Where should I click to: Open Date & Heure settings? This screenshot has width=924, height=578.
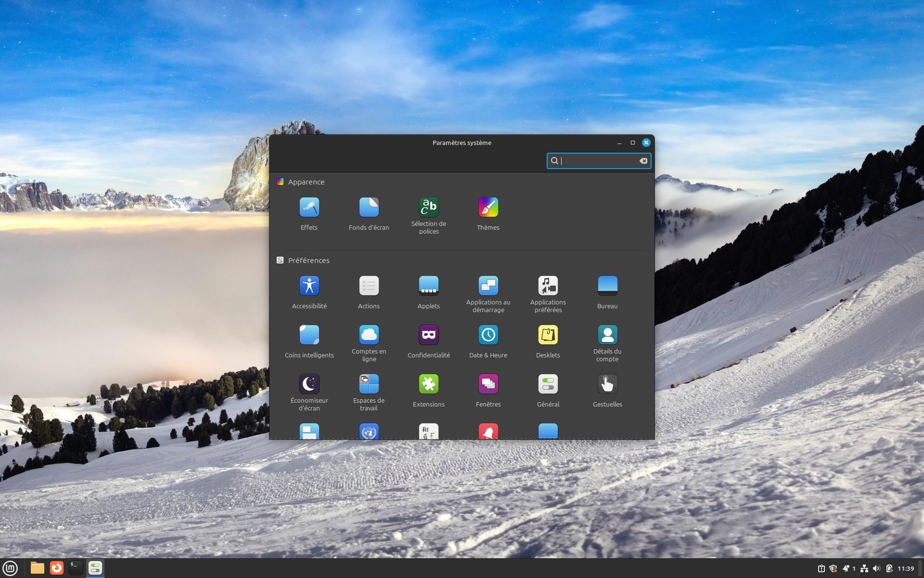(488, 335)
